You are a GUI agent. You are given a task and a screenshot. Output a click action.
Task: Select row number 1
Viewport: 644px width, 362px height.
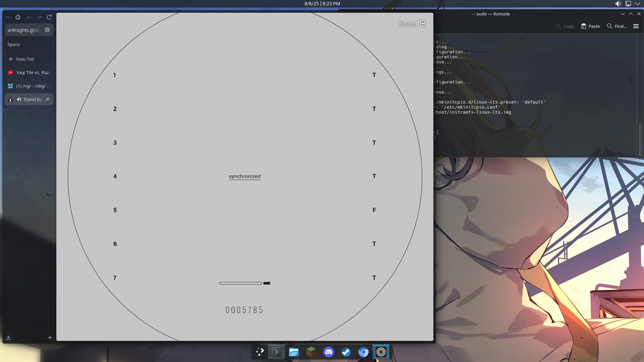click(115, 75)
